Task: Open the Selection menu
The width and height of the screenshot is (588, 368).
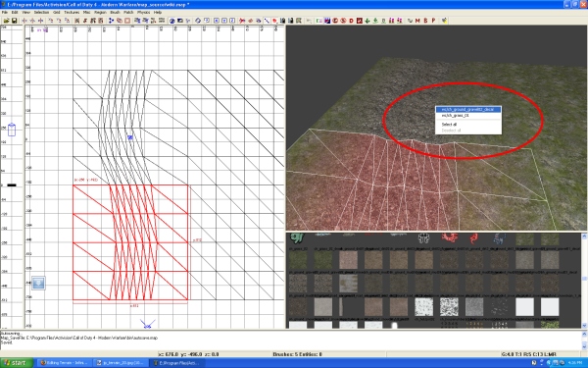Action: pos(41,13)
